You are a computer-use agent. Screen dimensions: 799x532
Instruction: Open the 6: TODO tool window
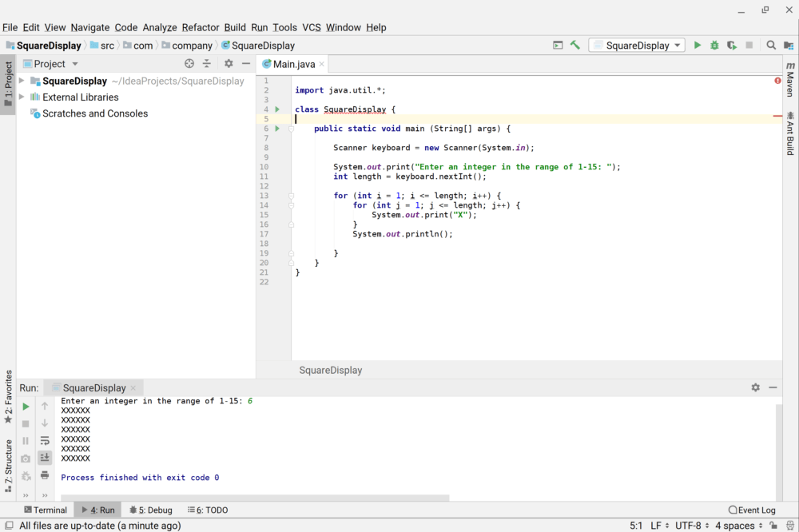click(208, 510)
